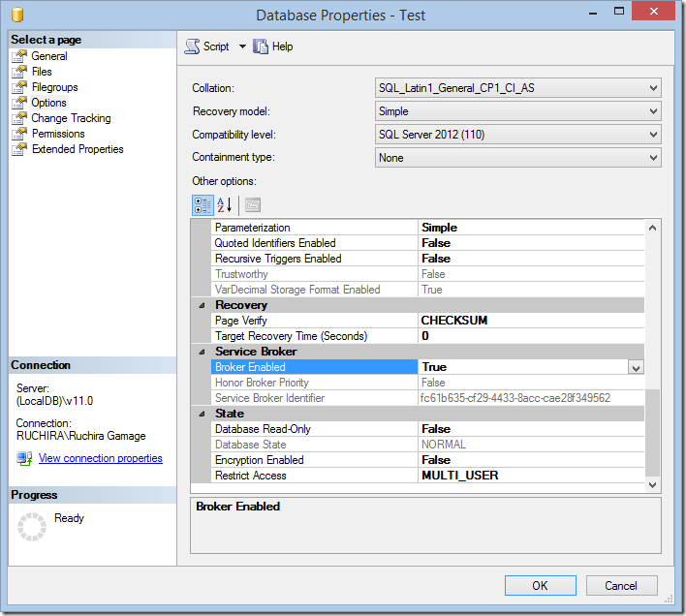The width and height of the screenshot is (686, 616).
Task: Click the Property Pages icon
Action: [x=253, y=205]
